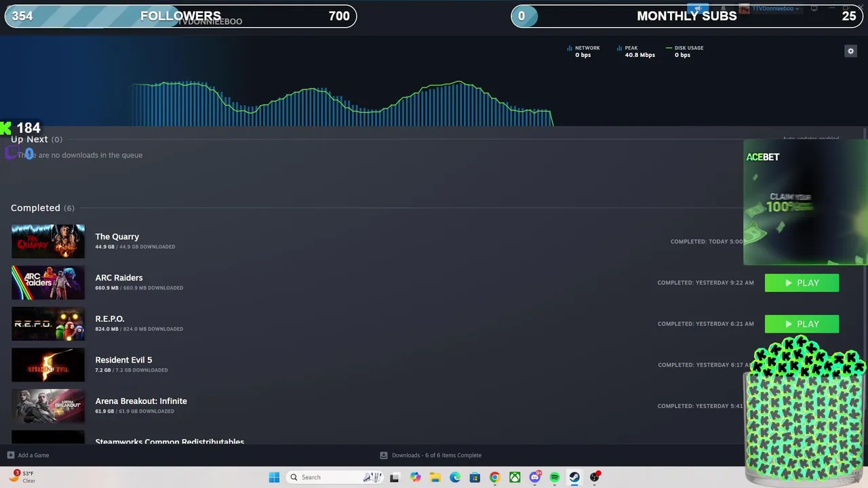Viewport: 868px width, 488px height.
Task: Click the Network legend icon
Action: [x=570, y=48]
